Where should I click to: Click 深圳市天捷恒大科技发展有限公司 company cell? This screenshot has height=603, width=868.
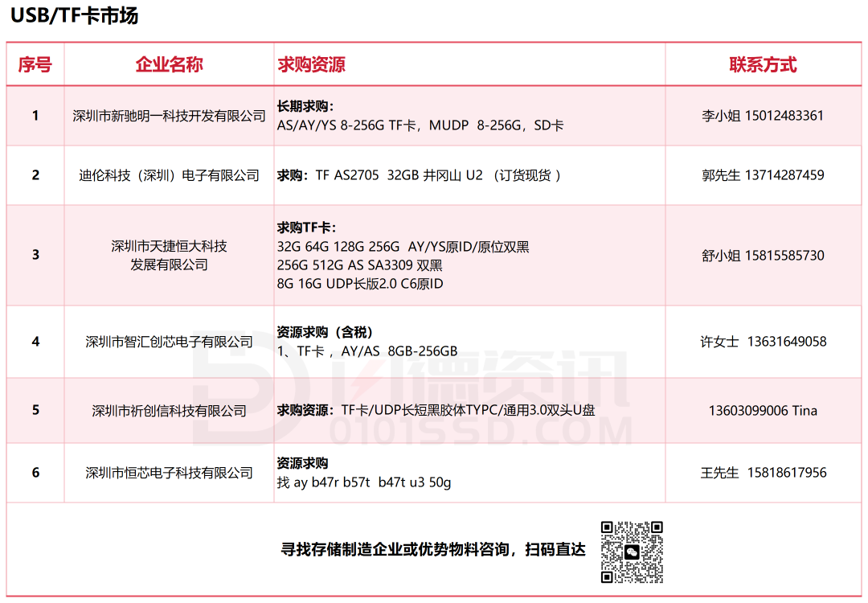(169, 255)
